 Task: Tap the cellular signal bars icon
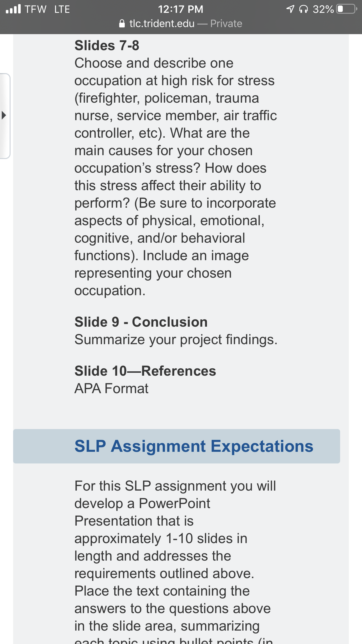(x=13, y=9)
